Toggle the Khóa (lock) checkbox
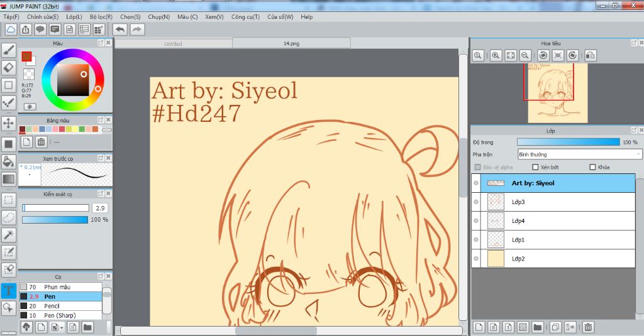 pos(592,167)
